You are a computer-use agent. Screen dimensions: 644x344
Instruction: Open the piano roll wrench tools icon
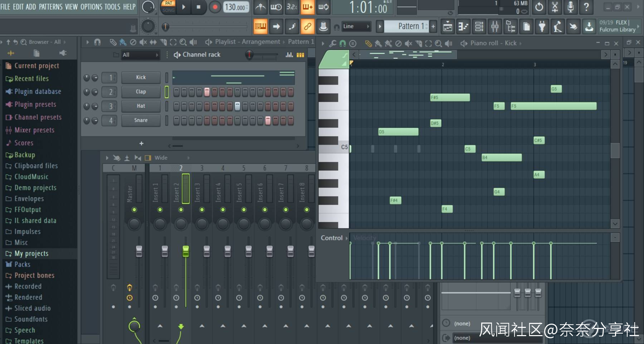click(x=333, y=44)
